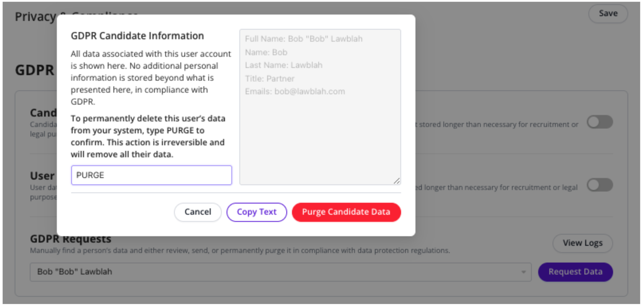
Task: Click the text area resize handle
Action: click(x=397, y=181)
